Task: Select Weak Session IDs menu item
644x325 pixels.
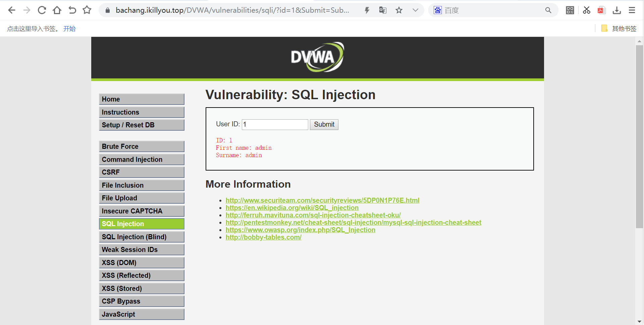Action: pos(142,250)
